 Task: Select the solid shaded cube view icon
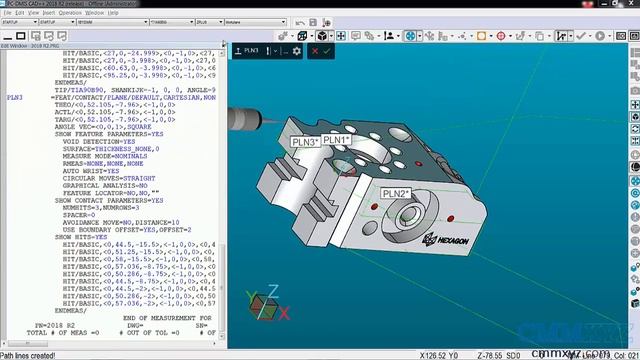[x=322, y=36]
